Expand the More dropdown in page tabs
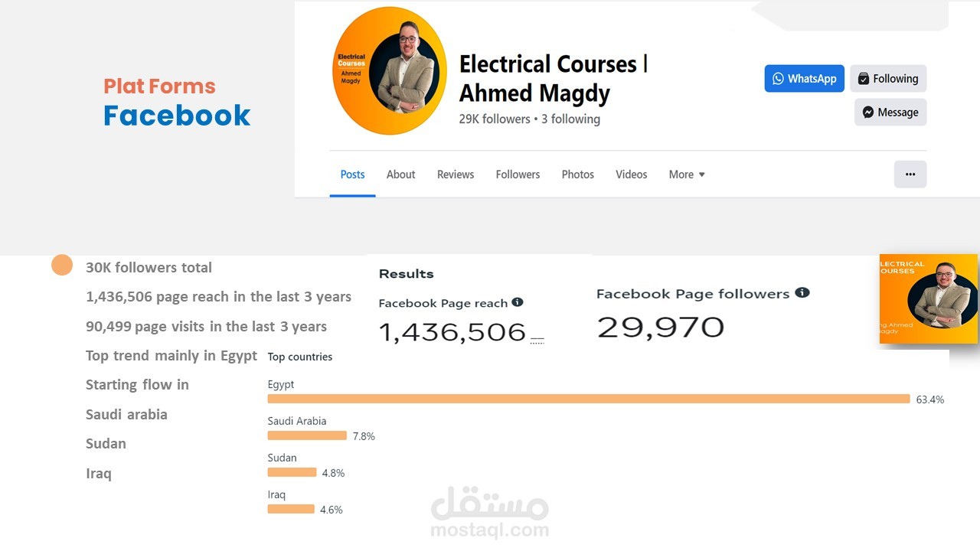This screenshot has width=980, height=551. [x=687, y=174]
